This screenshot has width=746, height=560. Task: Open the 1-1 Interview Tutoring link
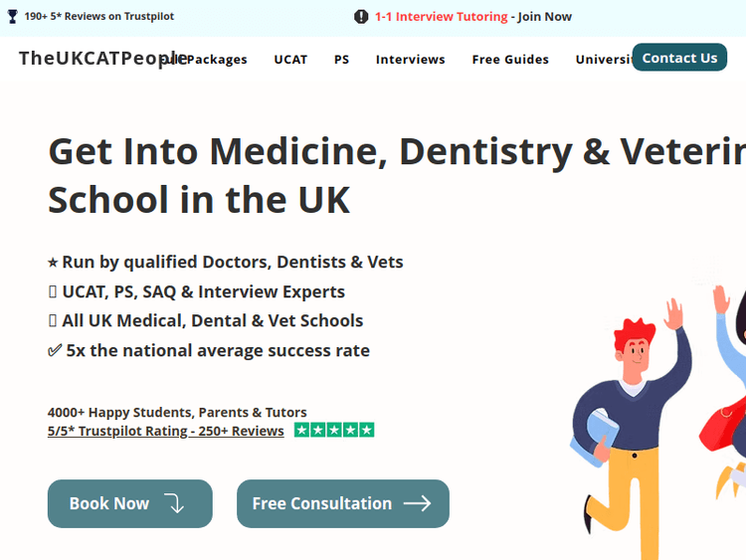(x=441, y=17)
